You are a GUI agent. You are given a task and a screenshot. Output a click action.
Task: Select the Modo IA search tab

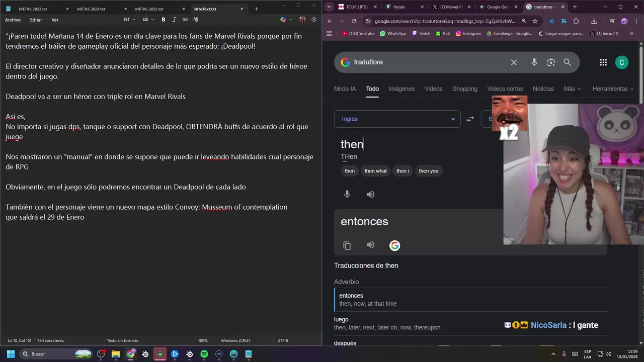pos(345,89)
